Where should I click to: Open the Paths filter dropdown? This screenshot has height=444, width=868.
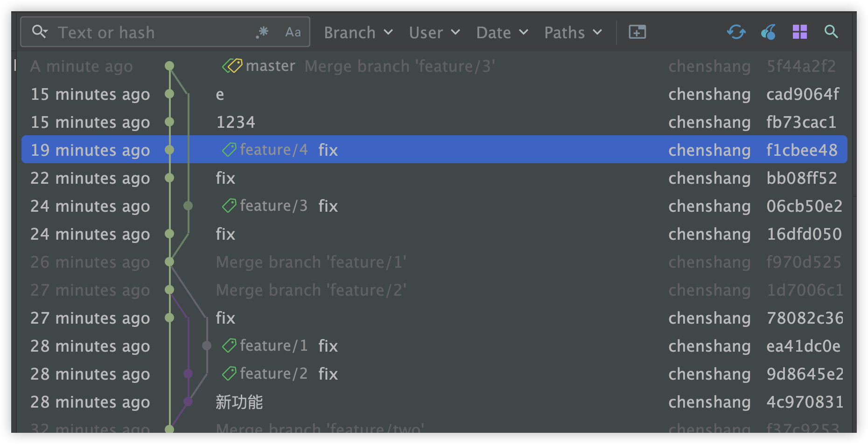click(x=573, y=33)
